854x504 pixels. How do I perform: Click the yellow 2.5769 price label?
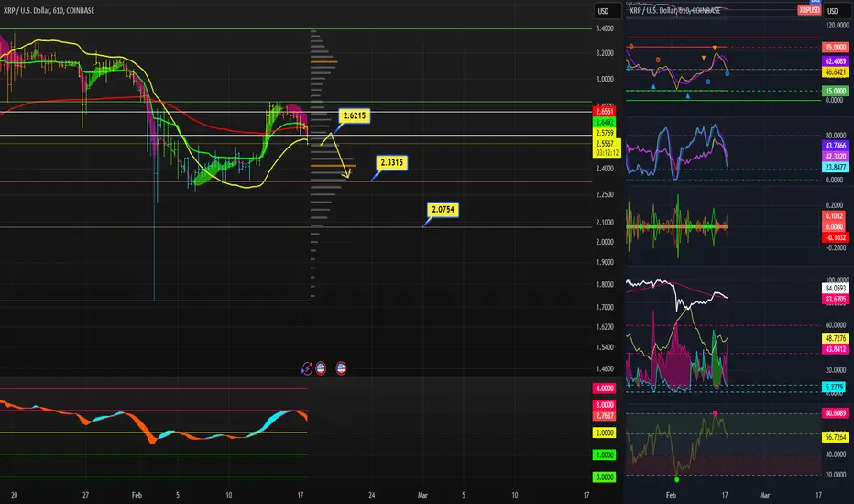[605, 133]
